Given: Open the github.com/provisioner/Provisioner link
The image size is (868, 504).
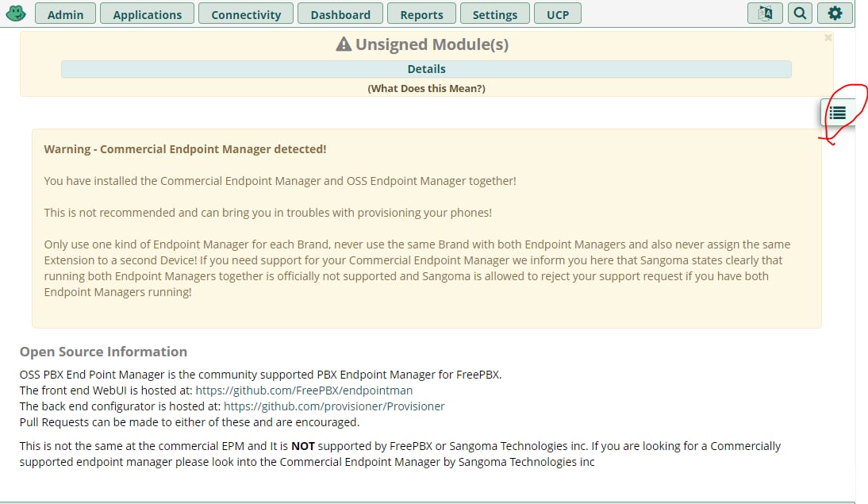Looking at the screenshot, I should point(334,406).
